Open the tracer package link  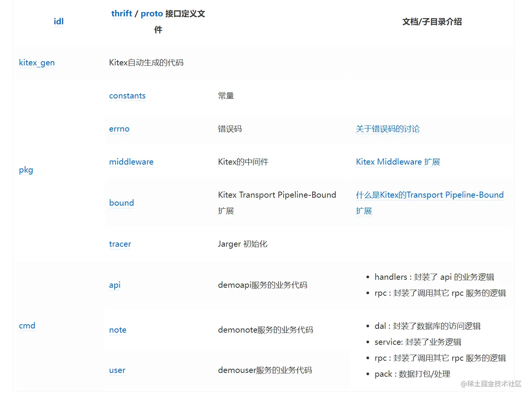coord(120,244)
